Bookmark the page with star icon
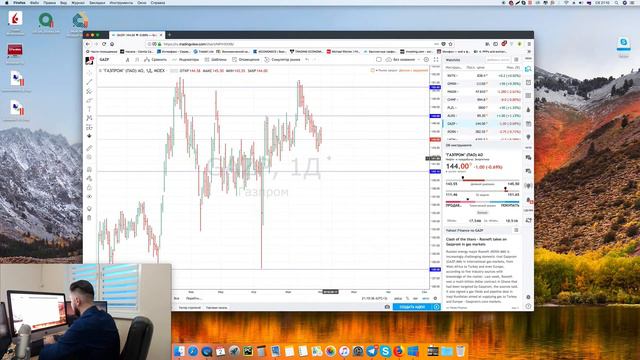This screenshot has height=360, width=640. (451, 44)
